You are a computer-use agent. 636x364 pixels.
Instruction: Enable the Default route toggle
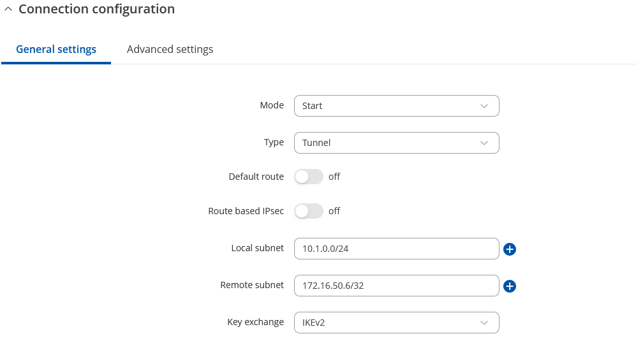(308, 177)
